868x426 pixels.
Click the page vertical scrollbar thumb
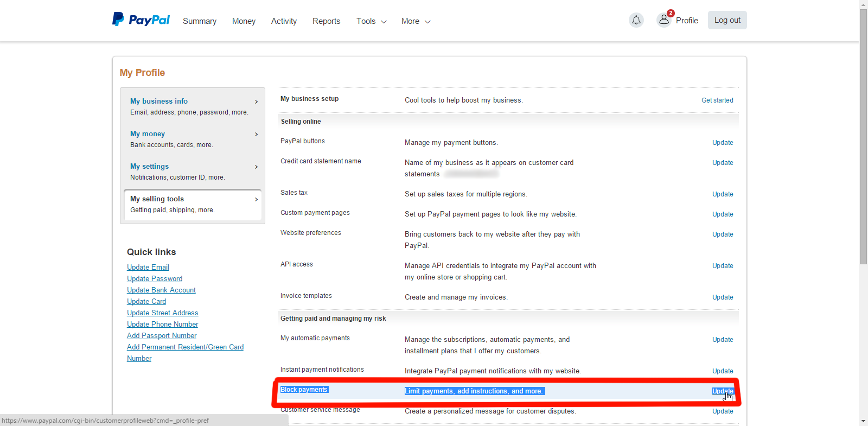(863, 136)
